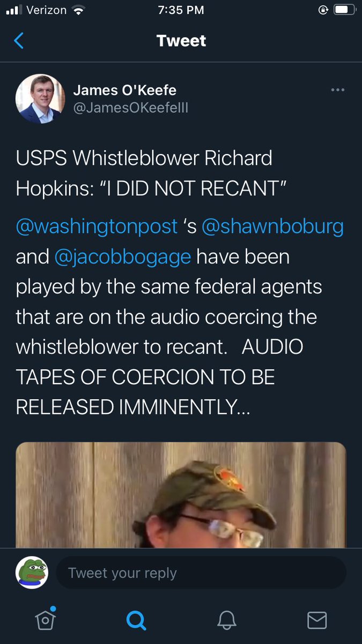Tap the 7:35 PM clock
362x644 pixels.
pyautogui.click(x=181, y=10)
